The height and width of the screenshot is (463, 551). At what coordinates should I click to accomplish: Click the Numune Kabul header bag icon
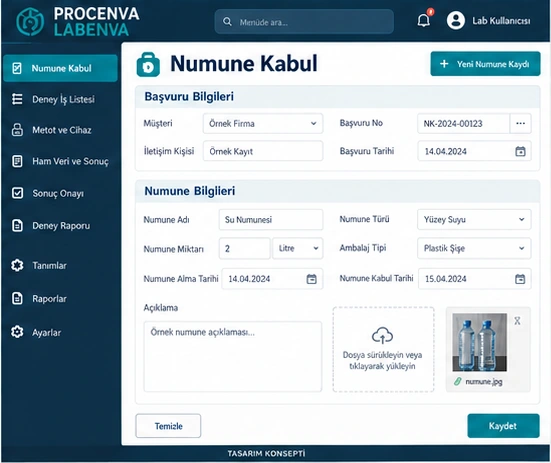click(x=148, y=65)
